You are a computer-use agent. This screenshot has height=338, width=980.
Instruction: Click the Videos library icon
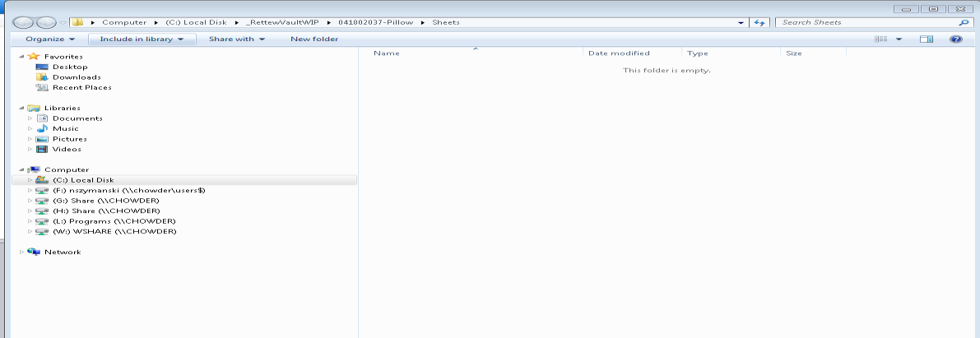tap(42, 150)
